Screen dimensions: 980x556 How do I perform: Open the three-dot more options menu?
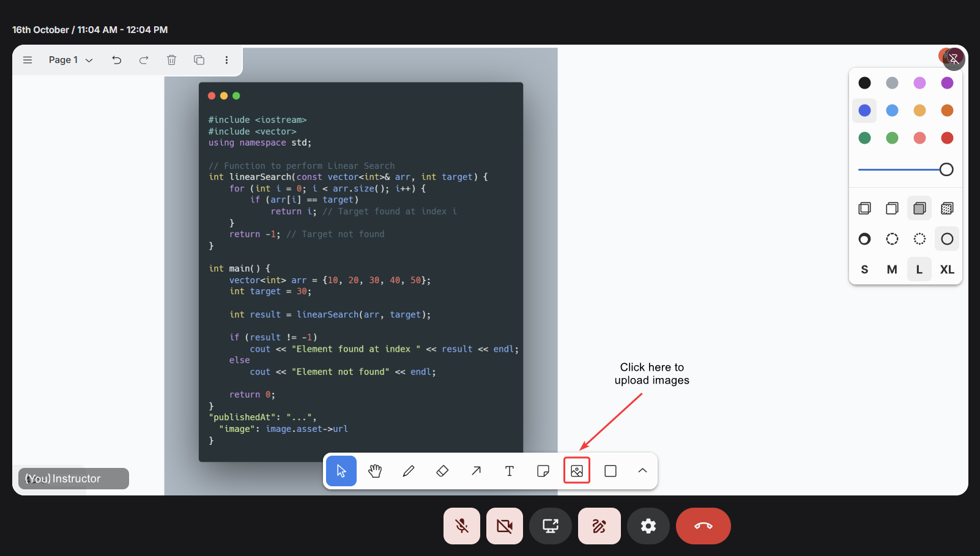coord(226,60)
